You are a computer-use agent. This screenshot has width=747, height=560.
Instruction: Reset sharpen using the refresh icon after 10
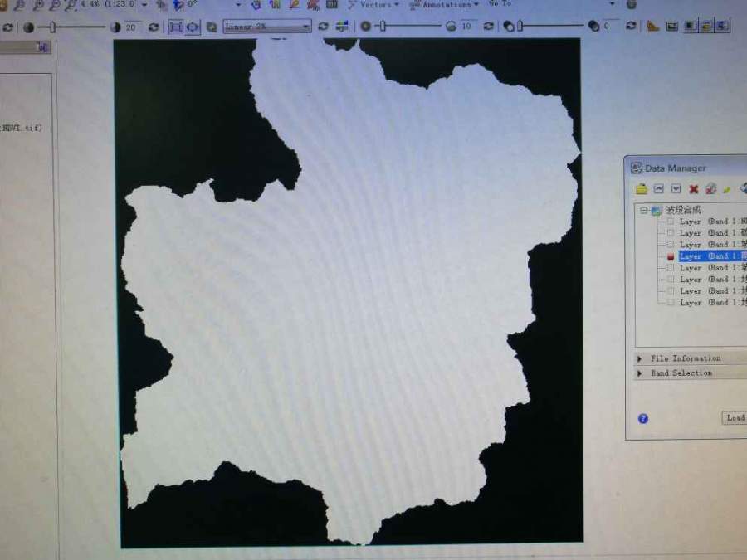click(488, 26)
